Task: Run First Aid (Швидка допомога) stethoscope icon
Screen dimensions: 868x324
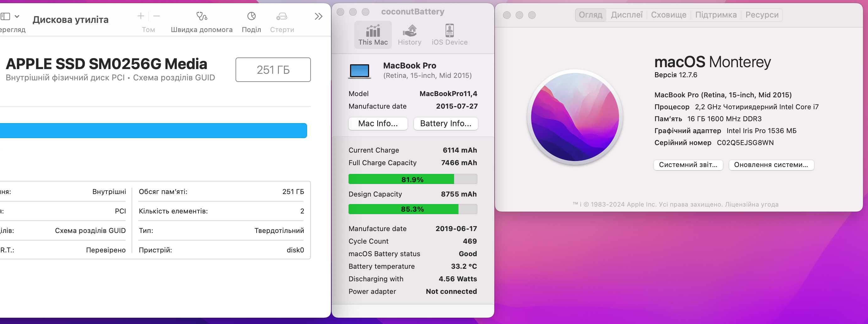Action: (202, 16)
